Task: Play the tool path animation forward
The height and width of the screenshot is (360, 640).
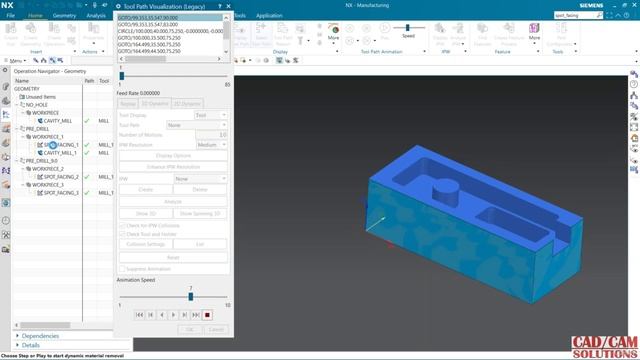Action: [x=173, y=315]
